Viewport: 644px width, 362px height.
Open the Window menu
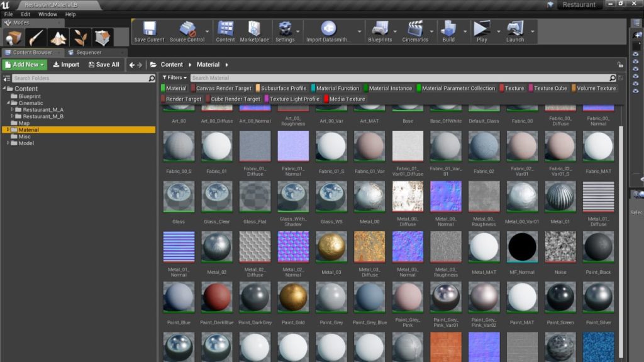click(x=47, y=14)
